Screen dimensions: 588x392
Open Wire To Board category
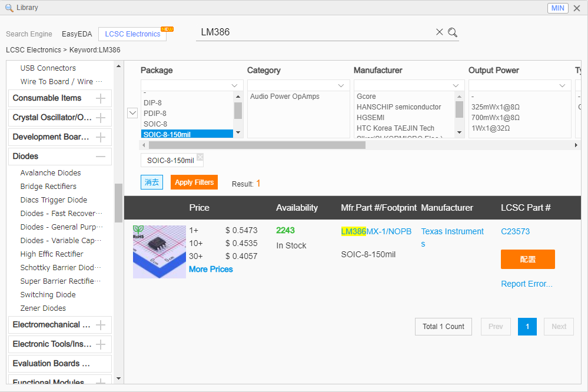click(61, 81)
